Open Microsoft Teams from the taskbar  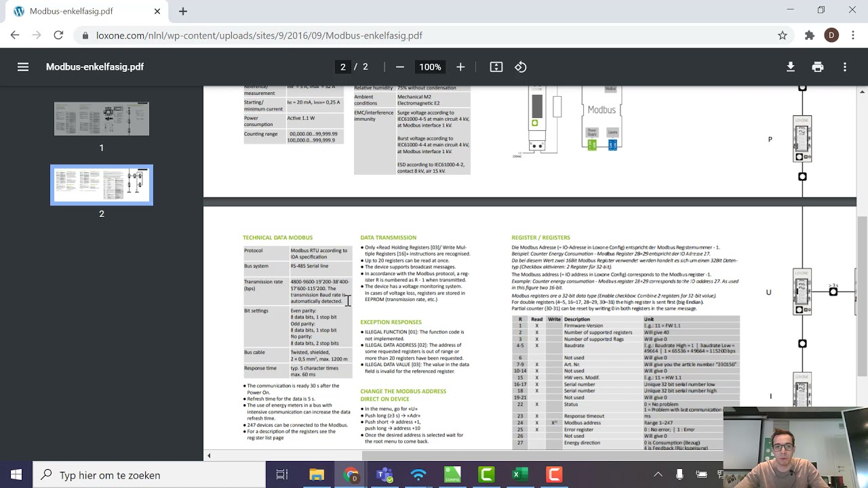(384, 474)
